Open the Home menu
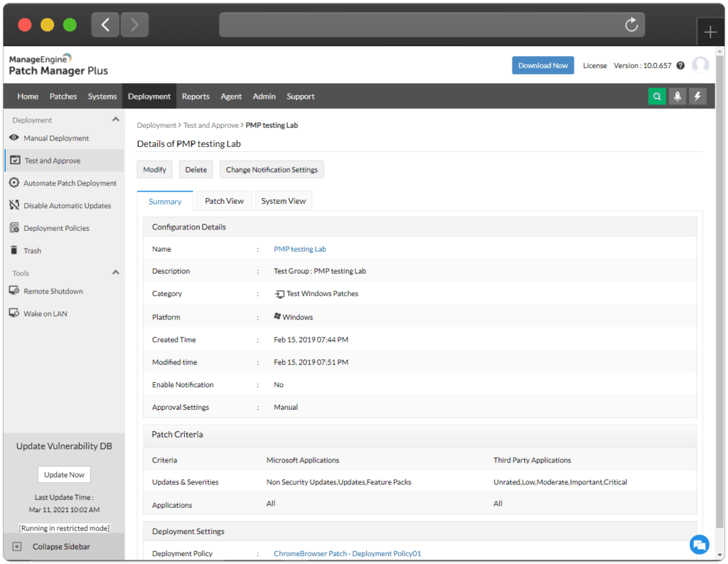This screenshot has height=564, width=728. click(x=28, y=97)
